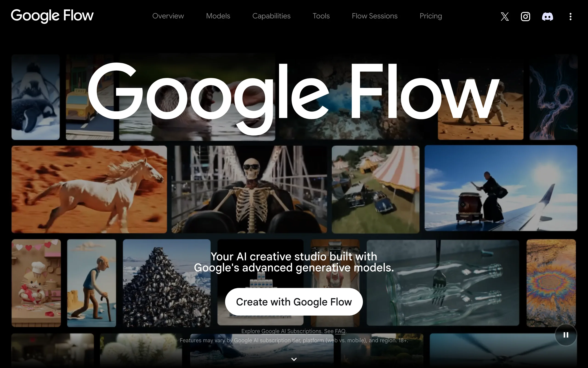Select the glass bottles and fork thumbnail
The width and height of the screenshot is (588, 368).
pyautogui.click(x=443, y=283)
